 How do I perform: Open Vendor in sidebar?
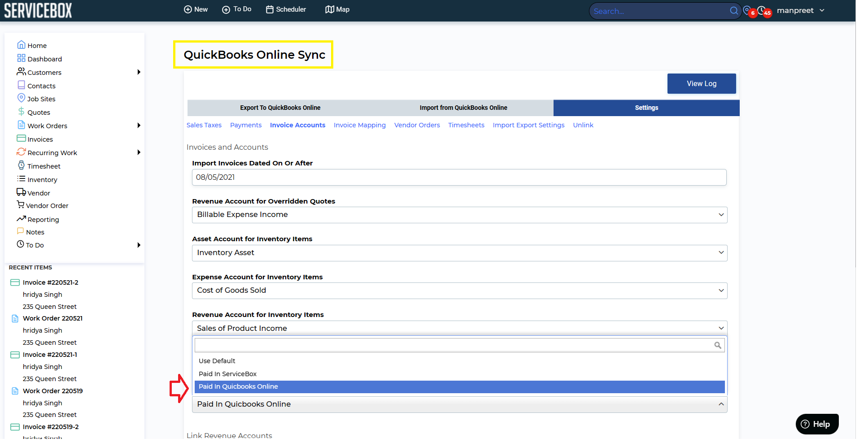[34, 193]
